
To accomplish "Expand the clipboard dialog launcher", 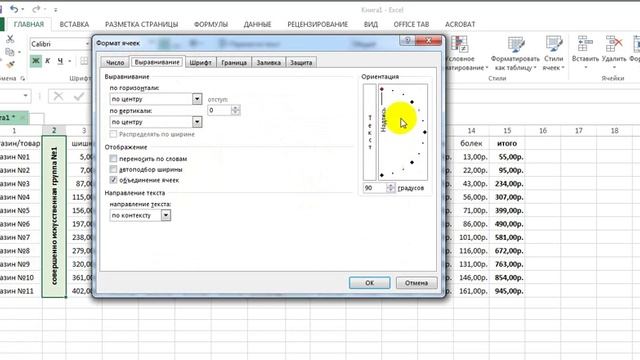I will (x=23, y=78).
